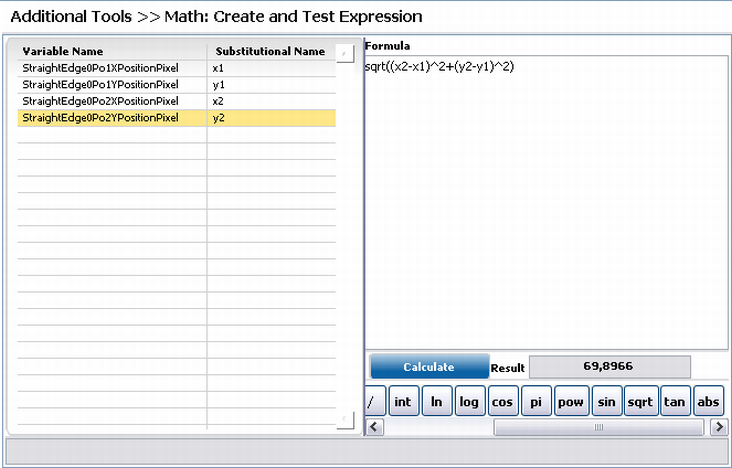Insert the sin function
The width and height of the screenshot is (732, 468).
[606, 401]
